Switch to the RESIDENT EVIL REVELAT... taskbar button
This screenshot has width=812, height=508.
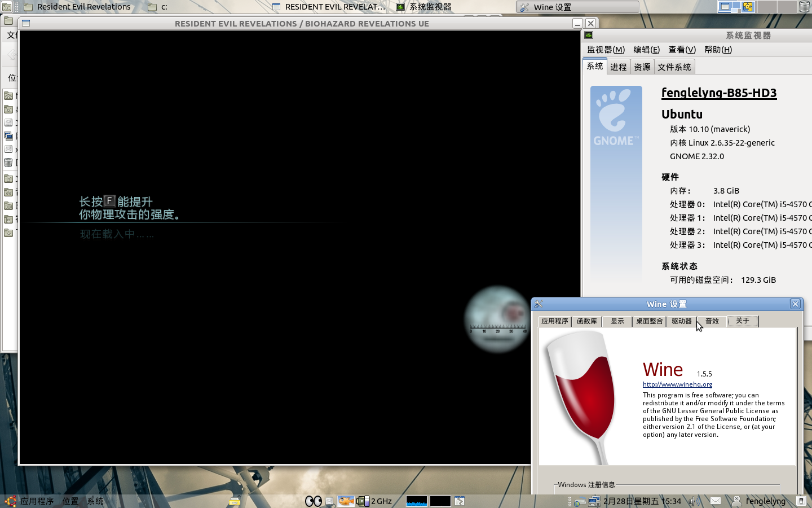click(329, 7)
